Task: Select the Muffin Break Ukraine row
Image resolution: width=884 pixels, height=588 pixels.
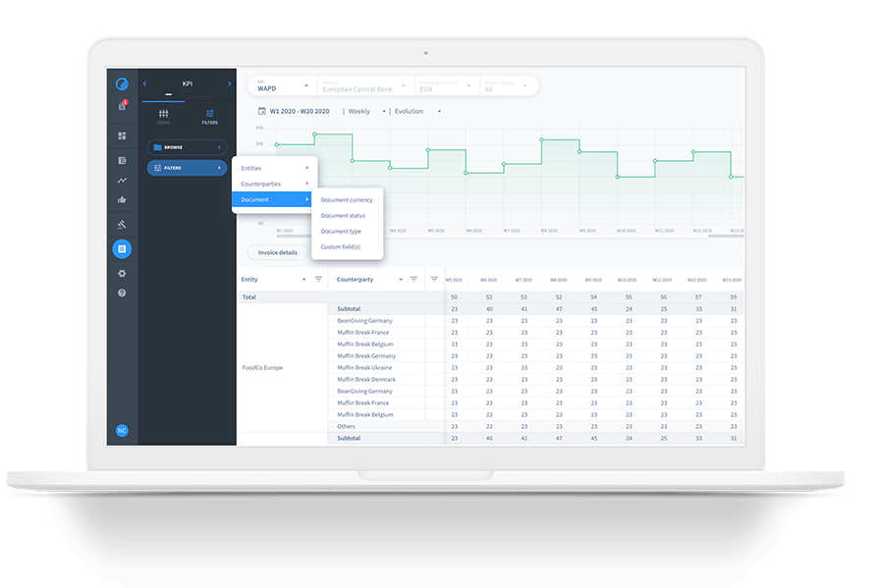Action: click(364, 368)
